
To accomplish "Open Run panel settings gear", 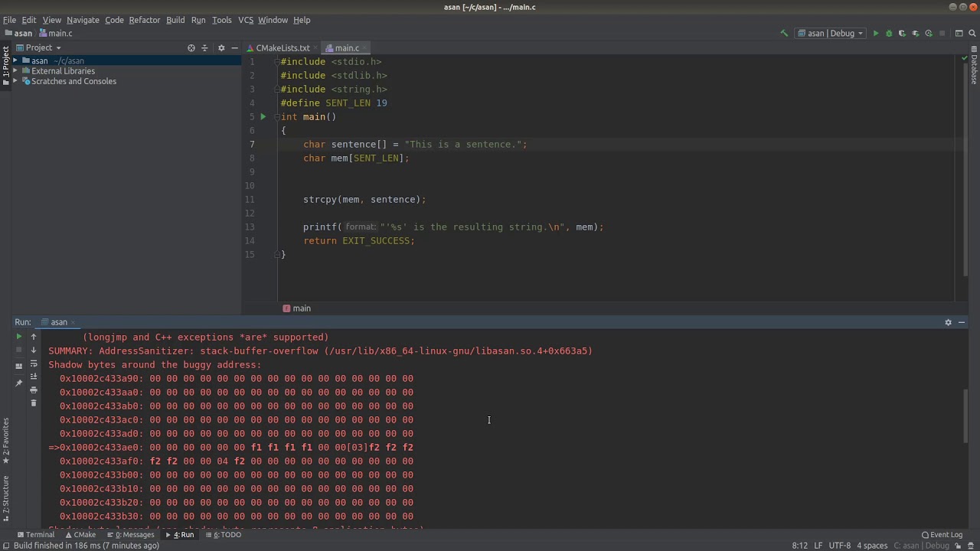I will pos(948,322).
